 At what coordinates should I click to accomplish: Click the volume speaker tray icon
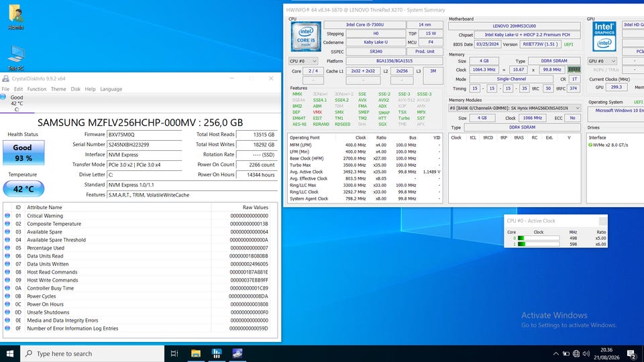[586, 353]
